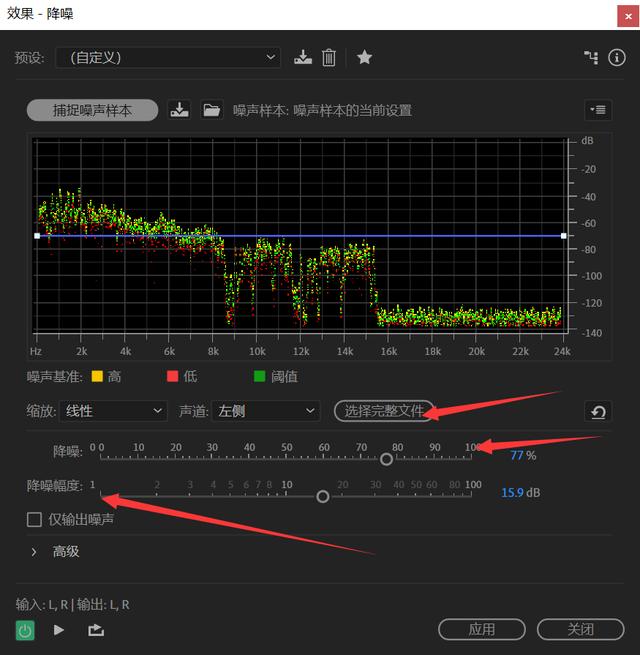Screen dimensions: 640x655
Task: Click the 输入: L, R | 输出: L, R text
Action: tap(73, 604)
